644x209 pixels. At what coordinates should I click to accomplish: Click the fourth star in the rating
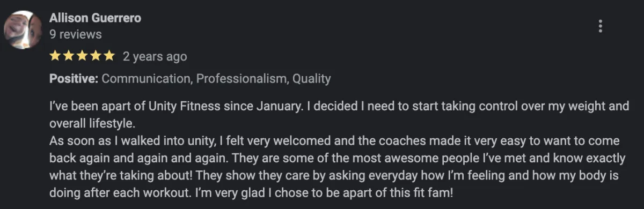pyautogui.click(x=96, y=56)
